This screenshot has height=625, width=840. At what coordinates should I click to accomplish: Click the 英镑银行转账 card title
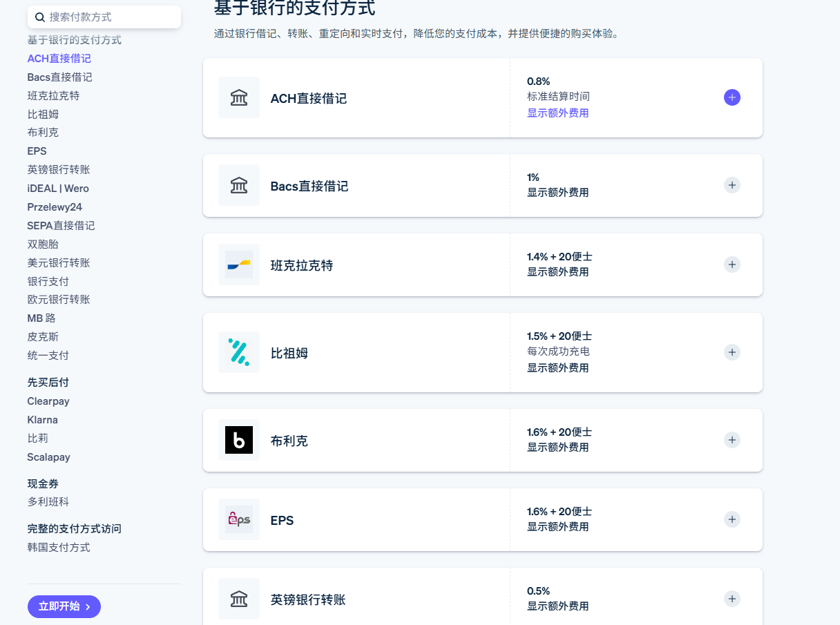tap(308, 600)
